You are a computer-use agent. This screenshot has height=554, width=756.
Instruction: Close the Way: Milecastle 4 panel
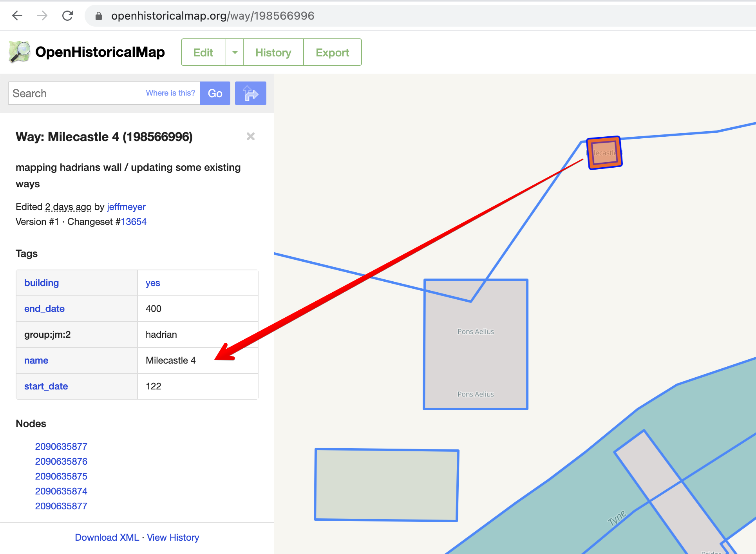point(251,136)
